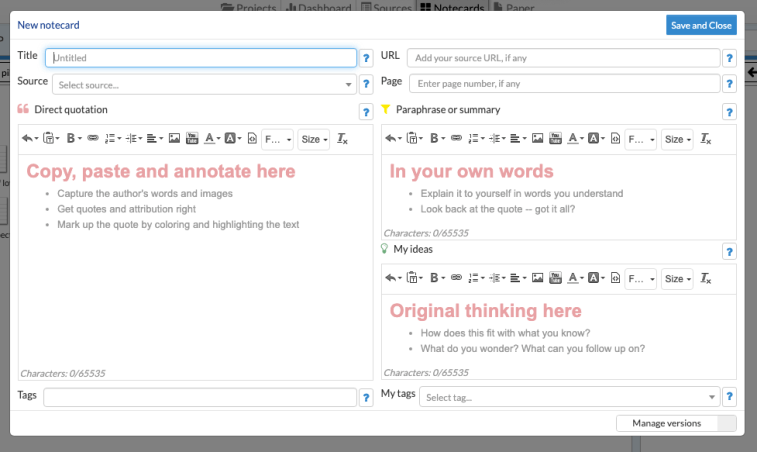Switch to Notecards tab behind dialog
The image size is (757, 452).
coord(452,8)
